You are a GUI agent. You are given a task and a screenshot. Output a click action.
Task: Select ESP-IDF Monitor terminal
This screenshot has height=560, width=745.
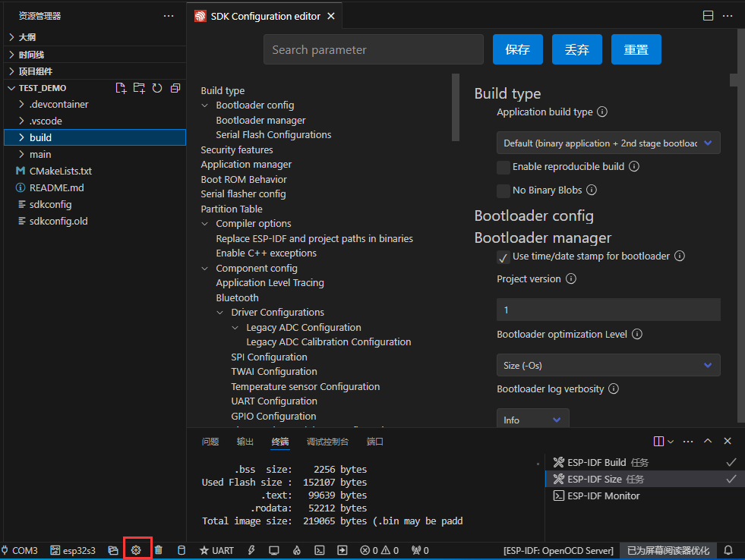tap(644, 496)
